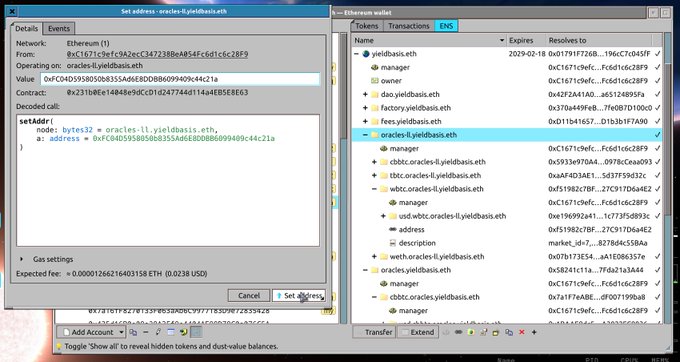Click the manager icon directly under yieldbasis.eth
This screenshot has height=362, width=680.
[x=375, y=67]
